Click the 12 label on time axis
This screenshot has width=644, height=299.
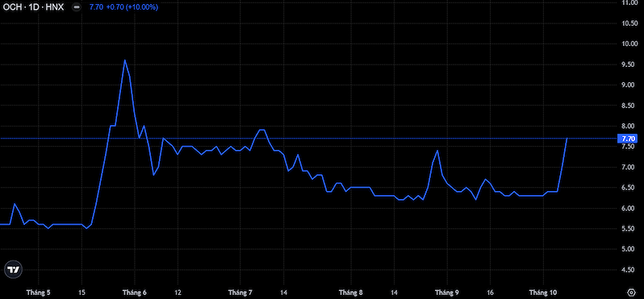pyautogui.click(x=178, y=293)
